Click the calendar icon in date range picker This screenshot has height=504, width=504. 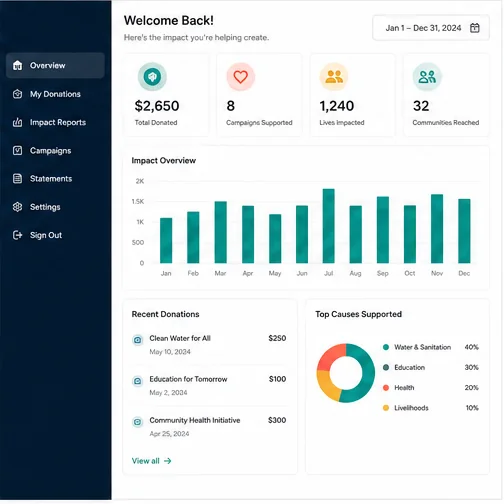pos(475,28)
